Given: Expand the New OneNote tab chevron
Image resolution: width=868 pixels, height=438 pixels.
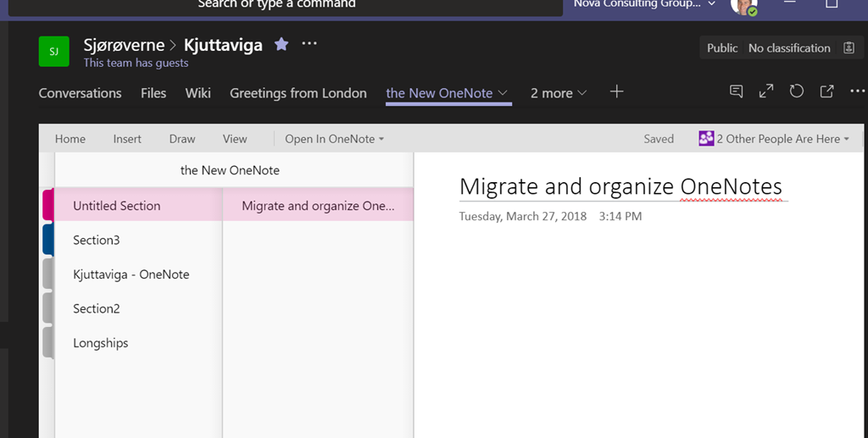Looking at the screenshot, I should [x=503, y=93].
